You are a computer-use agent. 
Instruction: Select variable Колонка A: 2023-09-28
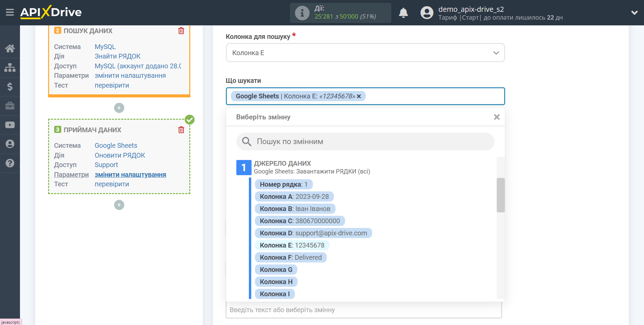coord(294,196)
